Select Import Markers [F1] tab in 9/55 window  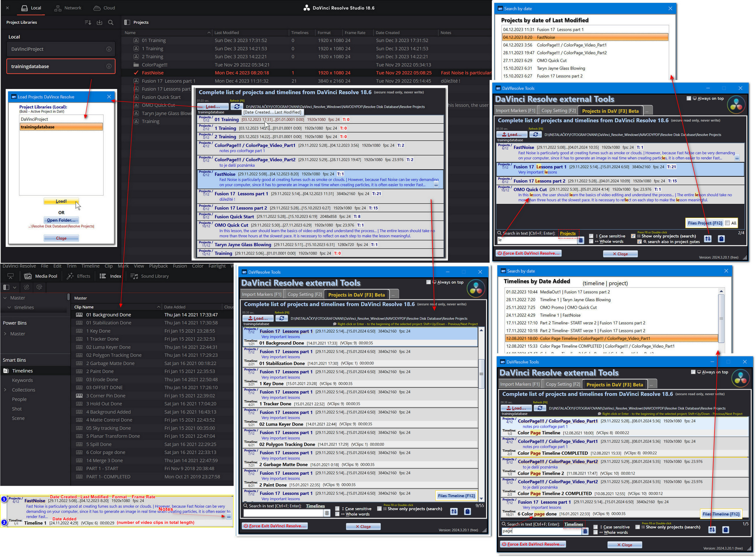tap(261, 294)
